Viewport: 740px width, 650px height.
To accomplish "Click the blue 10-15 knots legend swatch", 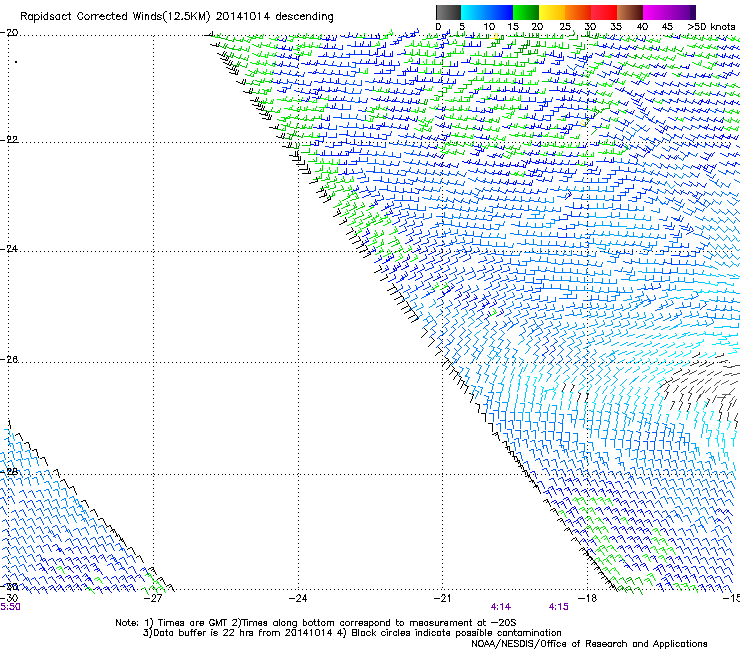I will 500,12.
